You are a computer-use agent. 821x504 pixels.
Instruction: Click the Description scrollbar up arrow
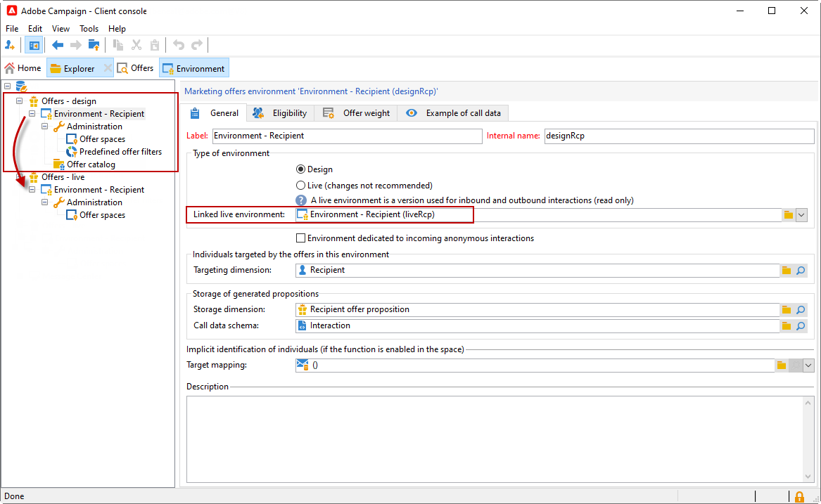[x=808, y=403]
